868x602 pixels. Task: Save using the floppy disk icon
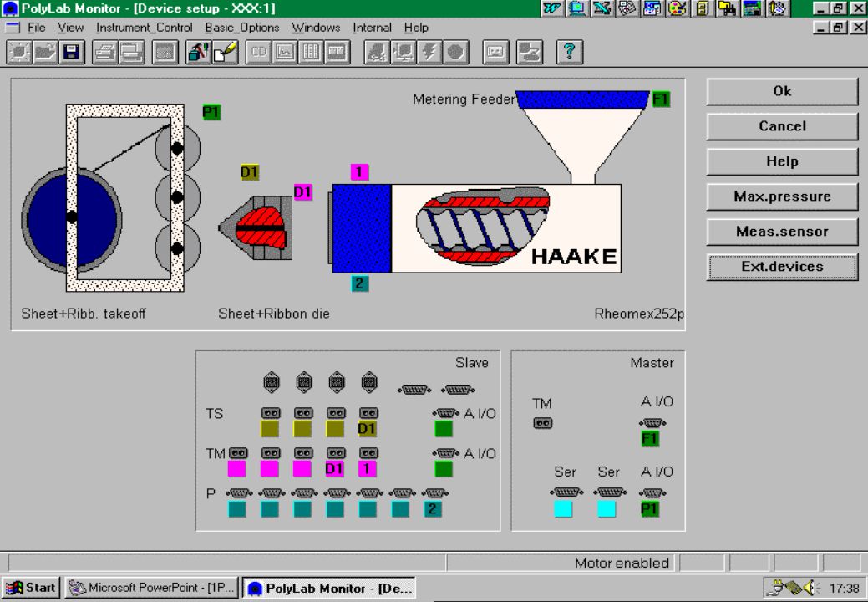[x=71, y=53]
